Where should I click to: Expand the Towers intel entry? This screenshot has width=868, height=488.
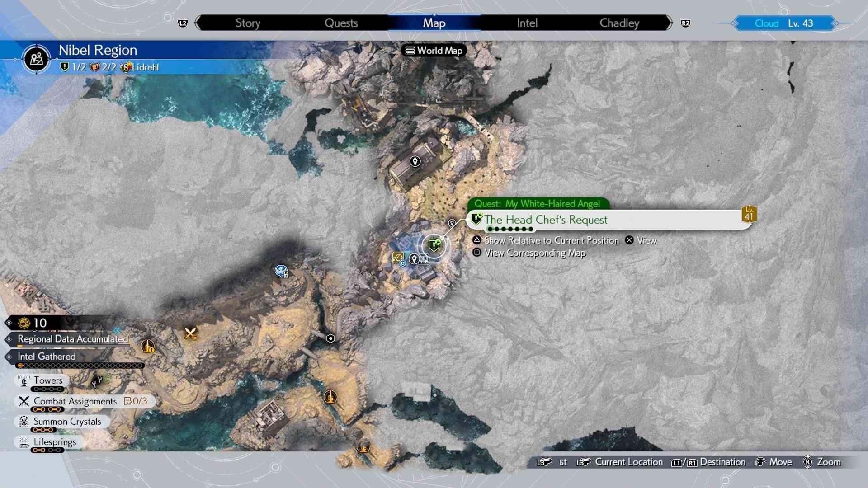pos(47,380)
